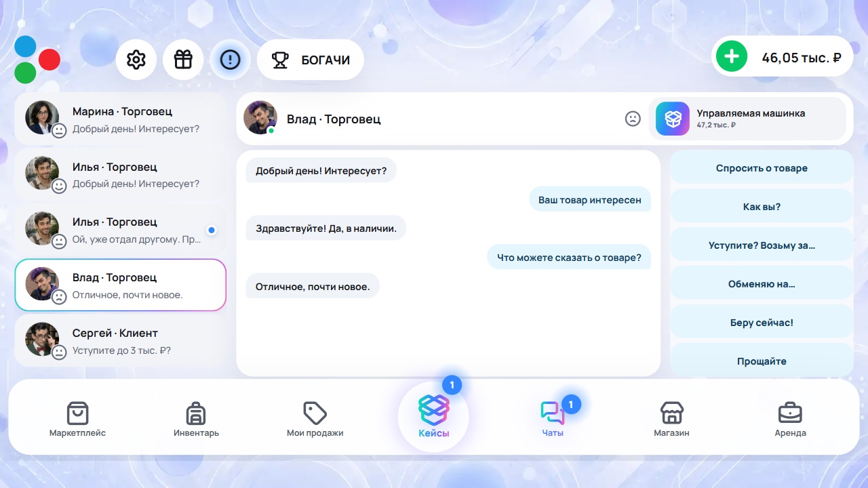Go to the Маркетплейс tab
The height and width of the screenshot is (488, 868).
(77, 419)
